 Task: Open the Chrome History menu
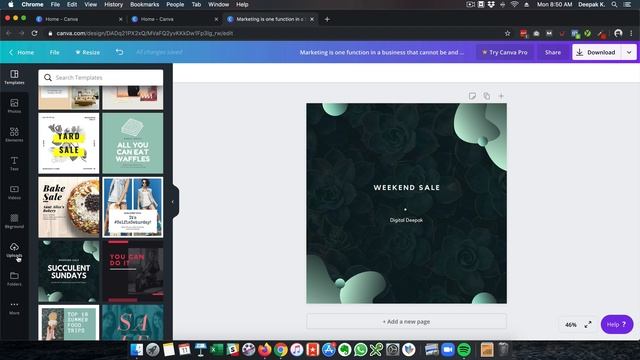113,4
